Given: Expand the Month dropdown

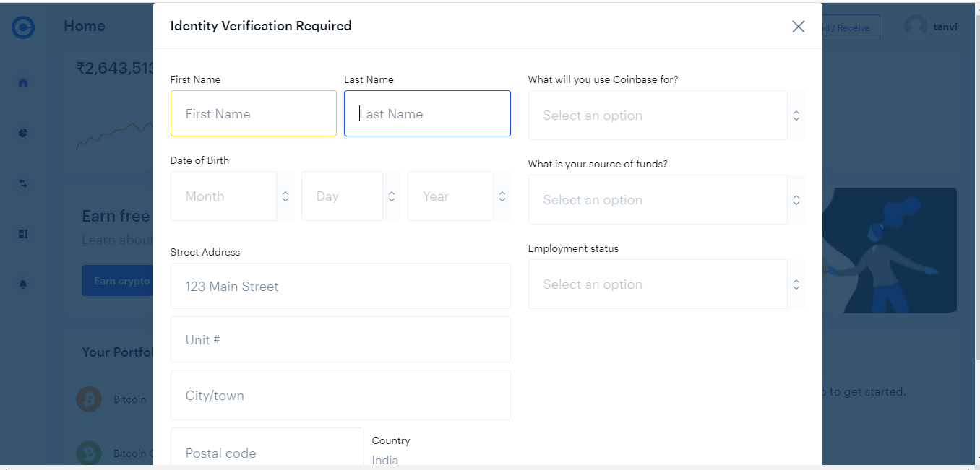Looking at the screenshot, I should pos(231,196).
